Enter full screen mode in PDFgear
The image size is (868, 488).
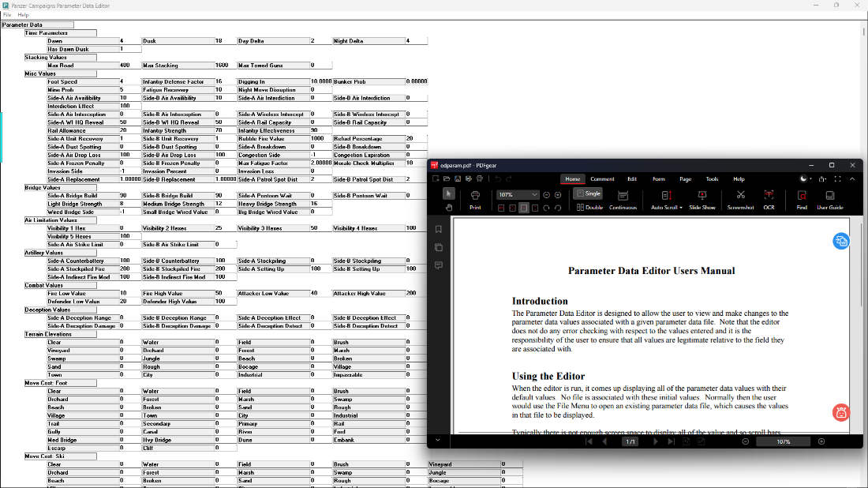pos(837,179)
